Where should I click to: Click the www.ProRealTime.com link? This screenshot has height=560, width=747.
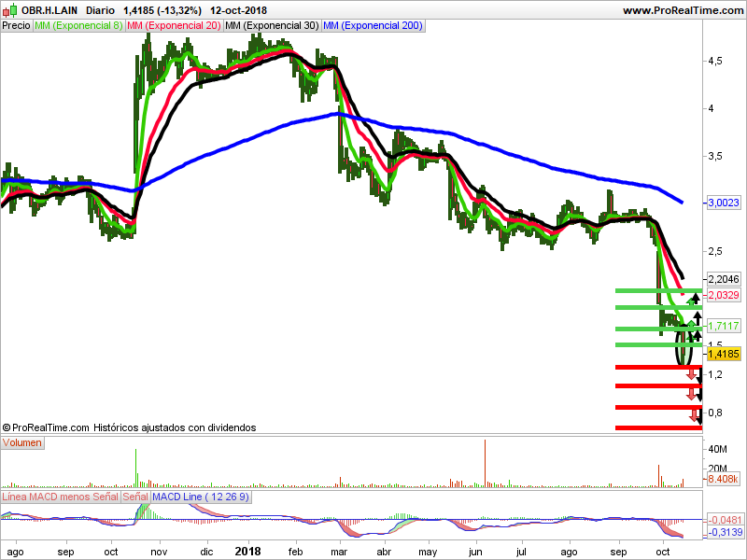tap(683, 10)
